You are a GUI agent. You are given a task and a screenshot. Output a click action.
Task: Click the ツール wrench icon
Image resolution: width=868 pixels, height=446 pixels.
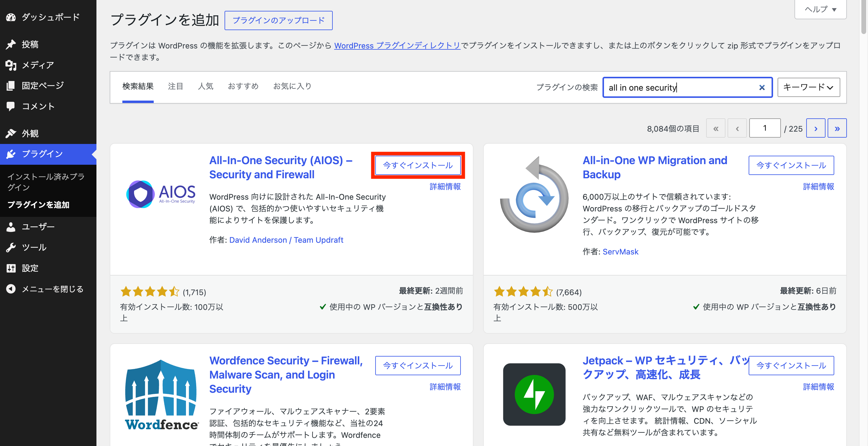pos(11,248)
